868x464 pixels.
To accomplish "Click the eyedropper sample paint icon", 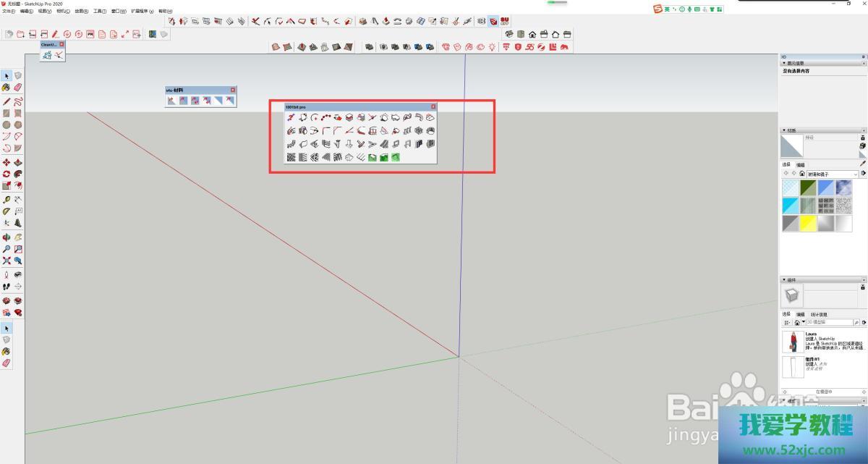I will [x=862, y=164].
